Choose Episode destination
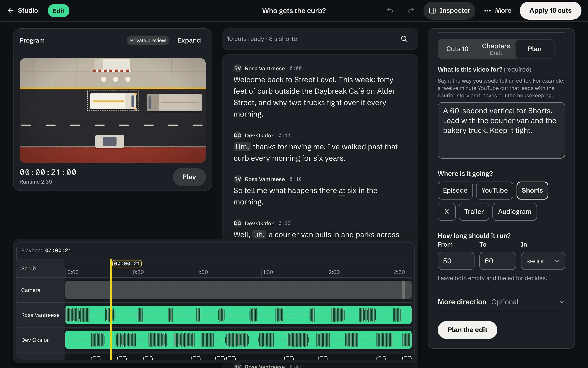 (x=455, y=191)
